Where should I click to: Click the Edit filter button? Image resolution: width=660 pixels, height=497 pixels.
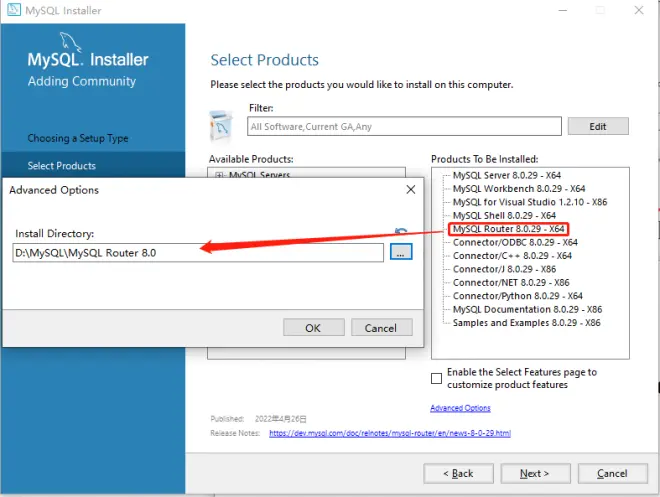tap(598, 126)
